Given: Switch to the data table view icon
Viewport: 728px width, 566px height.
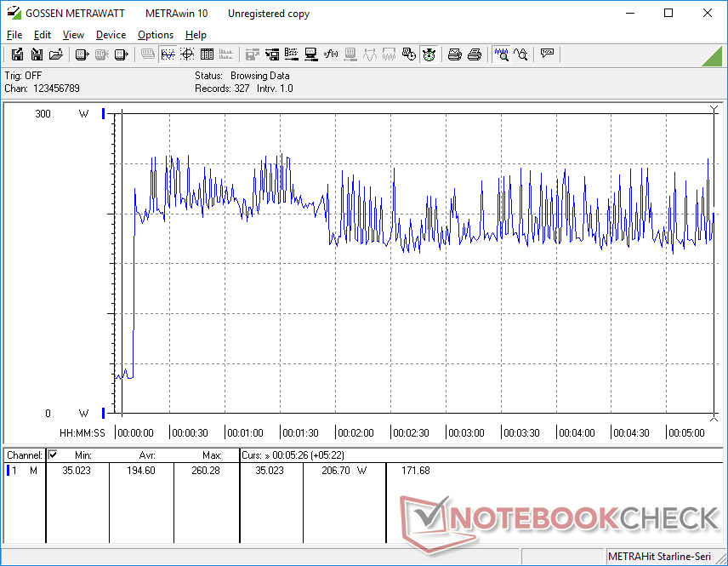Looking at the screenshot, I should pos(207,54).
